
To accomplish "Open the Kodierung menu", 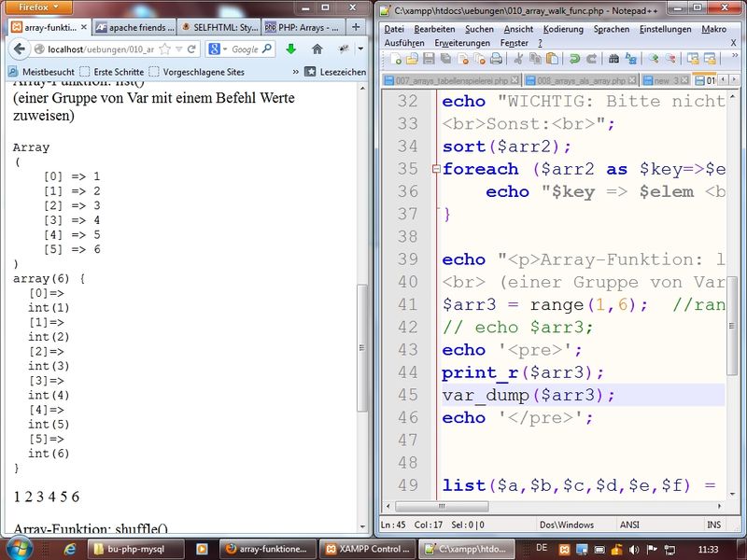I will (562, 29).
